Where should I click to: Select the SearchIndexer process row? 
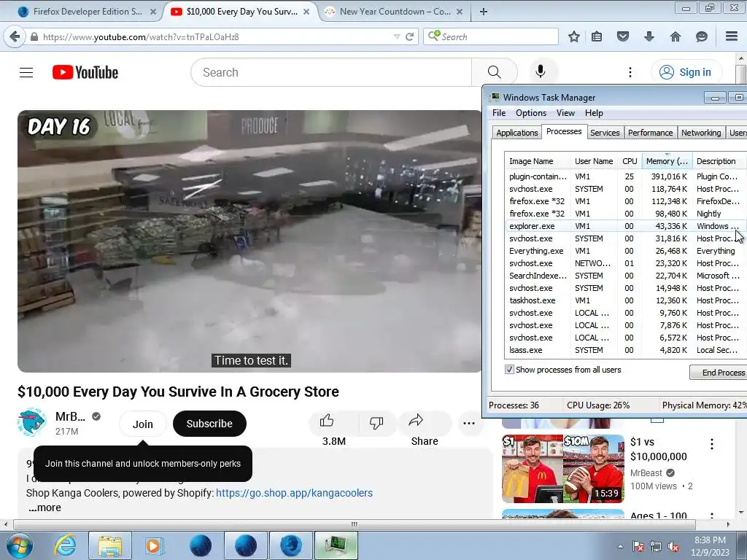pos(625,276)
